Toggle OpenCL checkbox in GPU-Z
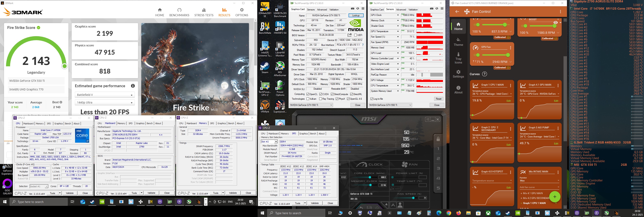644x217 pixels. coord(308,94)
